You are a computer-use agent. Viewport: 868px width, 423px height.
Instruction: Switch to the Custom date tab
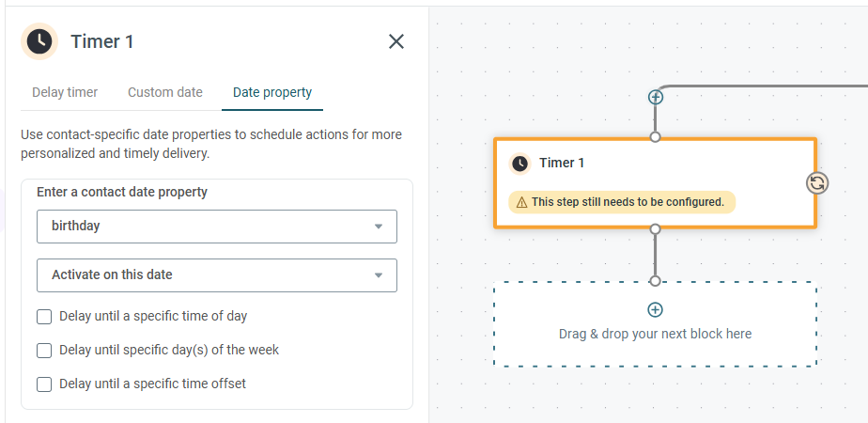coord(165,92)
